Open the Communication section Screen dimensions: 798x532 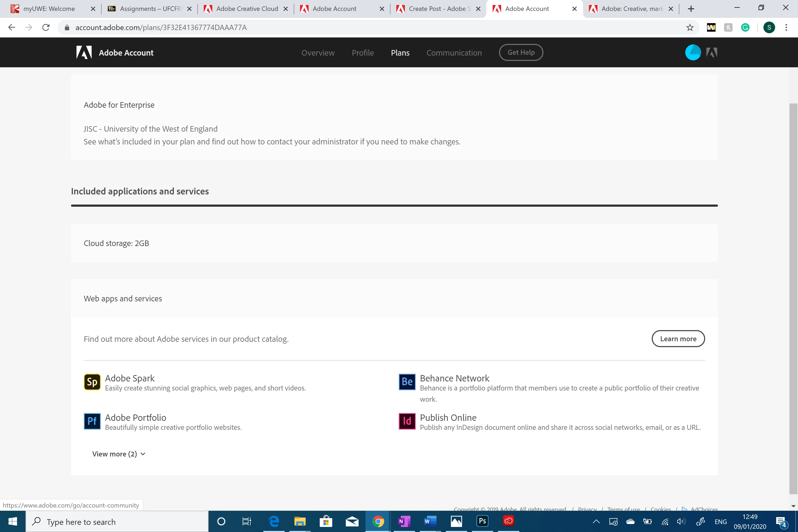click(454, 53)
